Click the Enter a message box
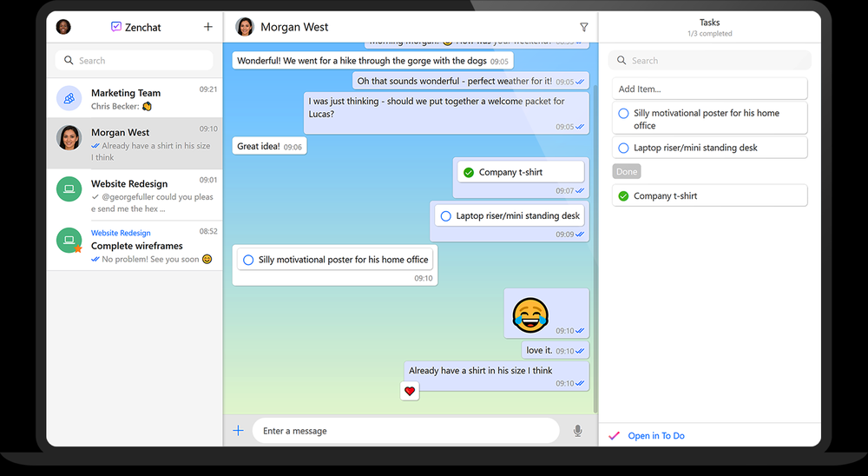The height and width of the screenshot is (476, 868). point(405,431)
